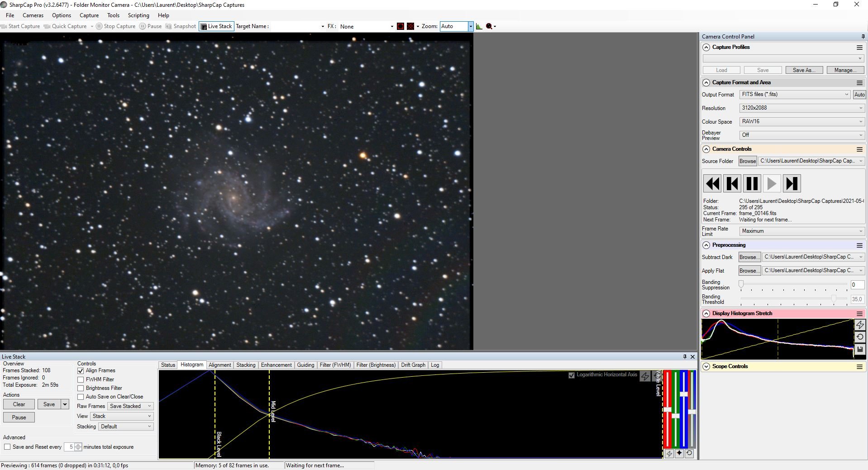Close the Live Stack panel
This screenshot has height=470, width=868.
click(x=692, y=357)
